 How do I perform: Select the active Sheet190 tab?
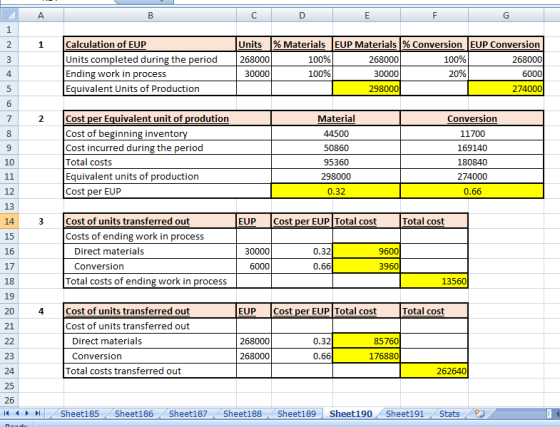coord(351,413)
